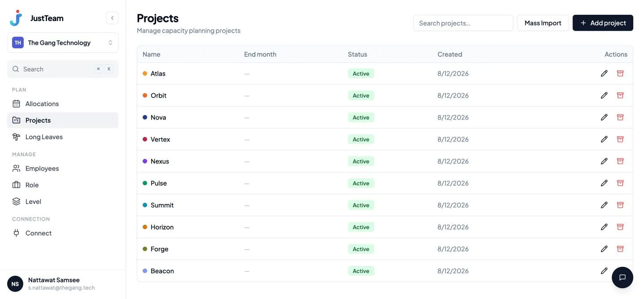Collapse the sidebar

112,18
